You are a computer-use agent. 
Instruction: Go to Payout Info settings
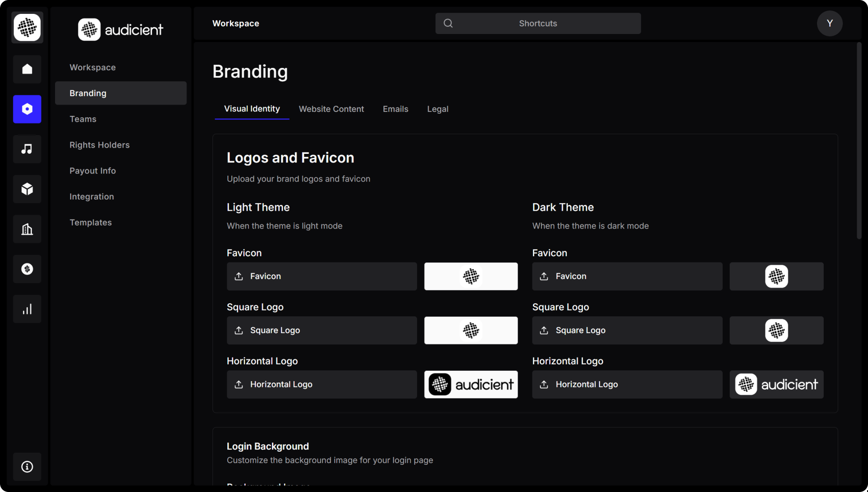(x=93, y=170)
